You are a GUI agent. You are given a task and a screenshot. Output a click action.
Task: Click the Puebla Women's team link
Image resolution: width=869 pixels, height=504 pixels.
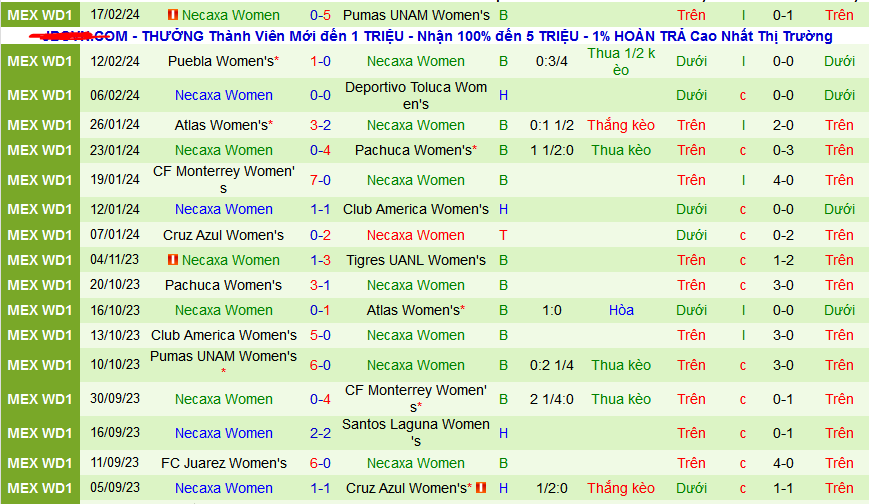pyautogui.click(x=223, y=61)
